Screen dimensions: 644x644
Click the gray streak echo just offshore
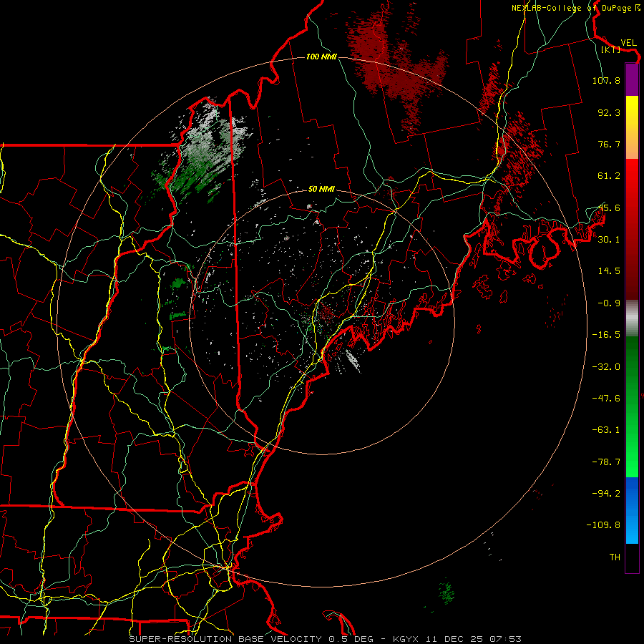(x=352, y=360)
